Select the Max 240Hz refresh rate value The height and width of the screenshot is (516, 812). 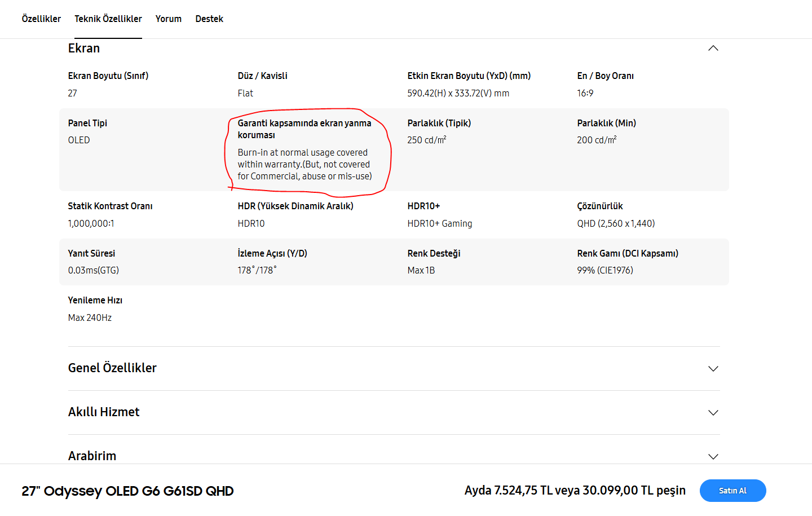coord(90,317)
